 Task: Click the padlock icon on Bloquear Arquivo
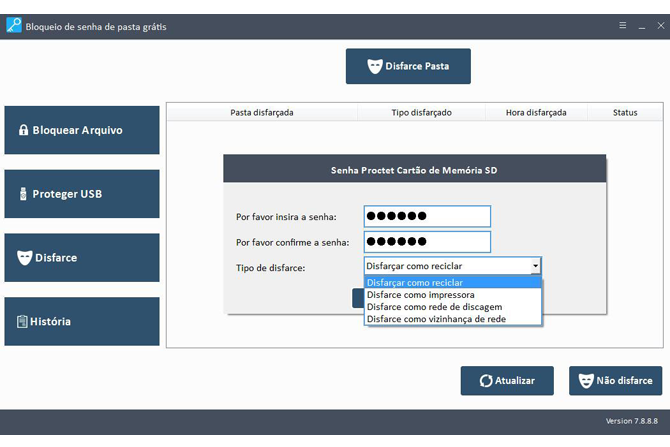(x=22, y=130)
